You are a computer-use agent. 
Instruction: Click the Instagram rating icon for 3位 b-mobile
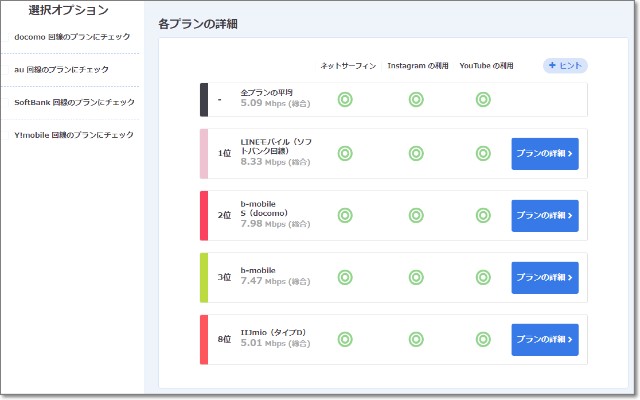(416, 277)
